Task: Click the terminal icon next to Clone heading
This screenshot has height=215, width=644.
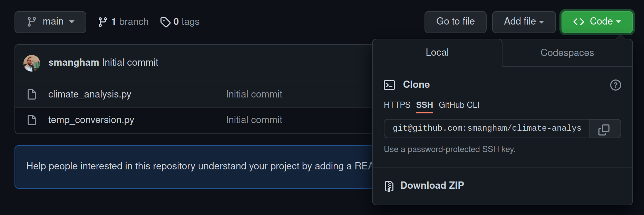Action: coord(390,85)
